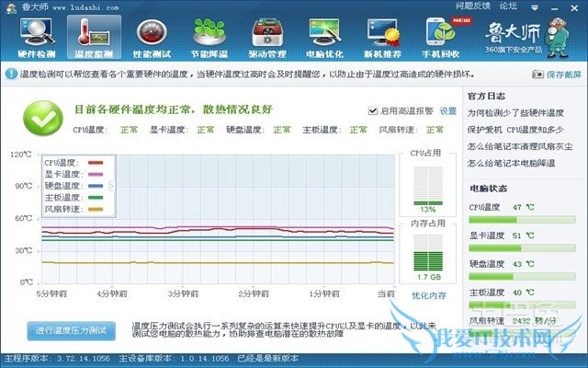Image resolution: width=588 pixels, height=368 pixels.
Task: Click the green checkmark status icon
Action: 43,118
